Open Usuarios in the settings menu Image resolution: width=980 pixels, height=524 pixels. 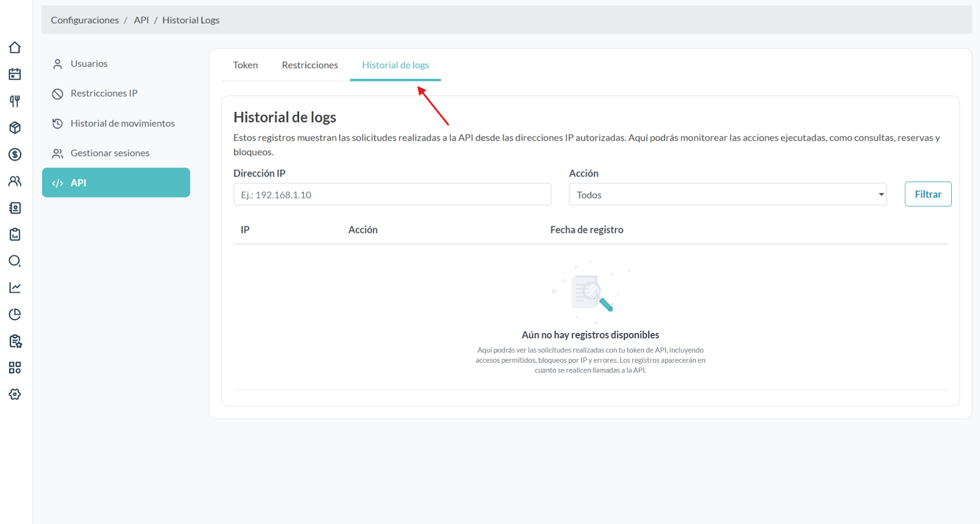click(x=89, y=64)
